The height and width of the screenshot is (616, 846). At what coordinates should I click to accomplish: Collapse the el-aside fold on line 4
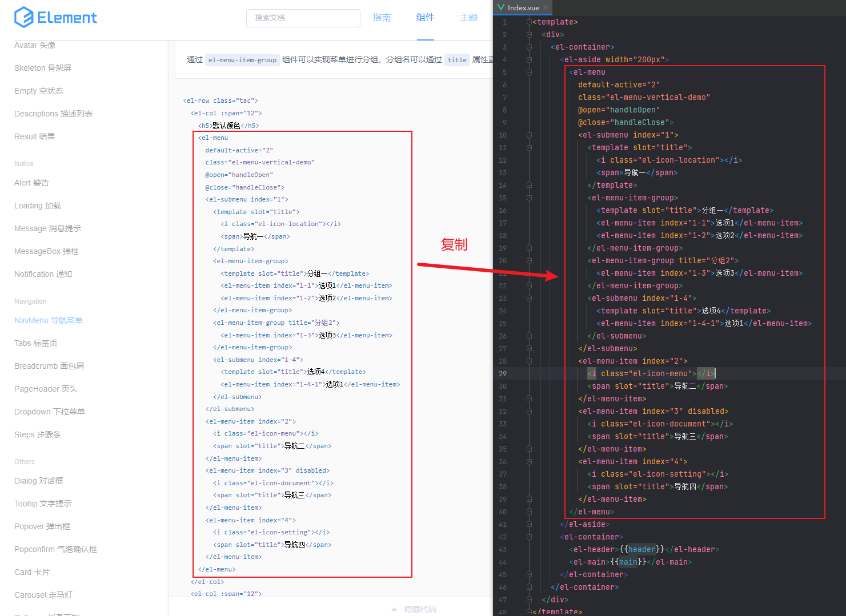[529, 59]
